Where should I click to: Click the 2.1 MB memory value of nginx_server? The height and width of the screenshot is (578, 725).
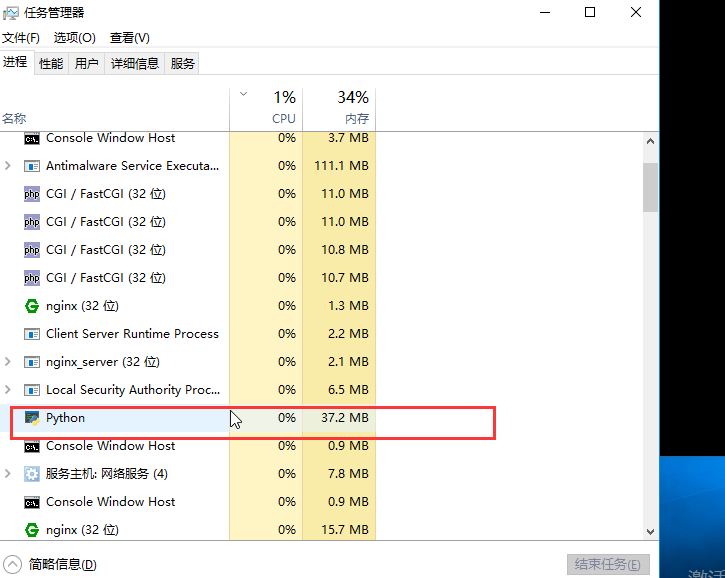tap(348, 362)
